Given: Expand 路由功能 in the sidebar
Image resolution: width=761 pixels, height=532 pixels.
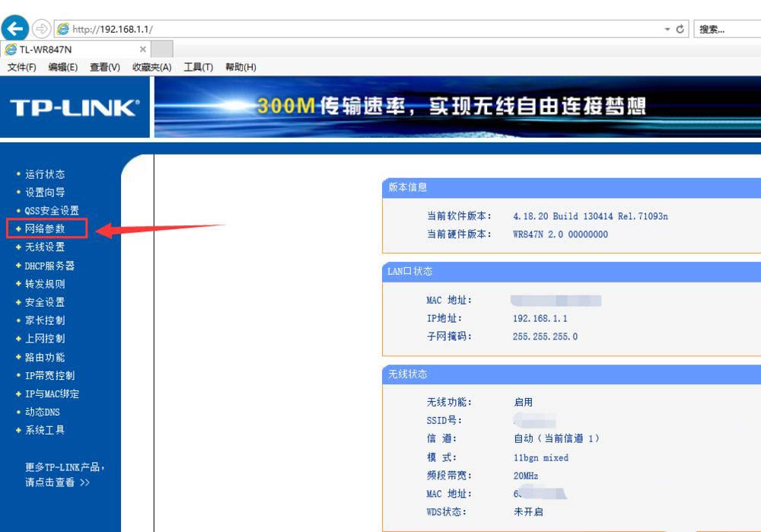Looking at the screenshot, I should pos(45,357).
